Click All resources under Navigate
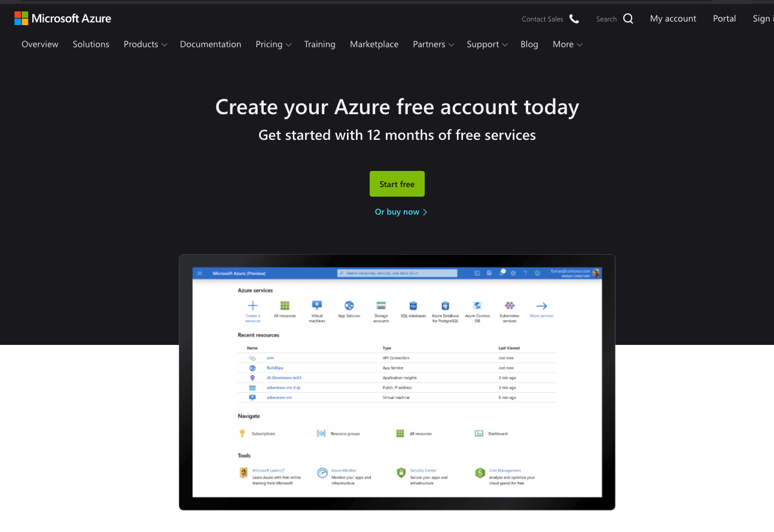The width and height of the screenshot is (774, 532). tap(414, 433)
